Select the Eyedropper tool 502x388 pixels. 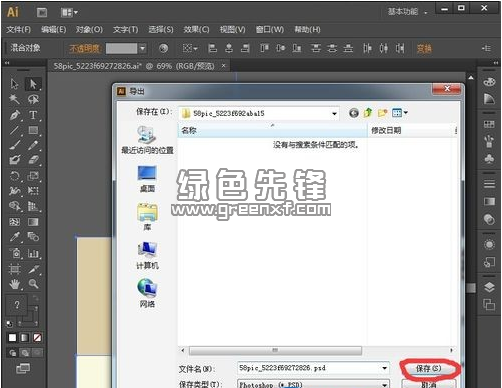pyautogui.click(x=14, y=237)
